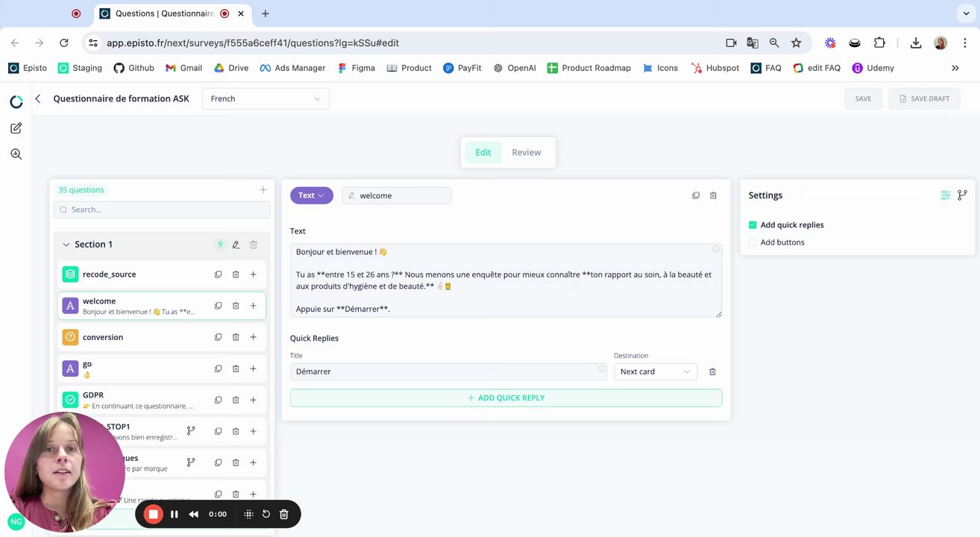The height and width of the screenshot is (537, 980).
Task: Delete the welcome card with trash icon in editor header
Action: tap(713, 195)
